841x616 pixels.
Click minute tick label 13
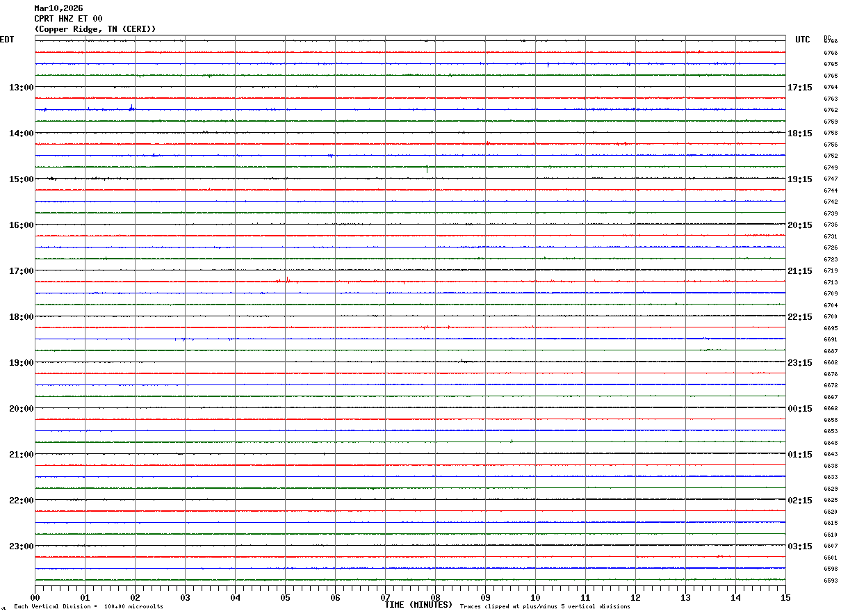(685, 597)
